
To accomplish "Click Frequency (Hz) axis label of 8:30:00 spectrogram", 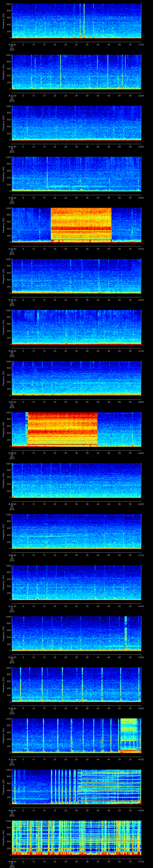I will (x=3, y=21).
